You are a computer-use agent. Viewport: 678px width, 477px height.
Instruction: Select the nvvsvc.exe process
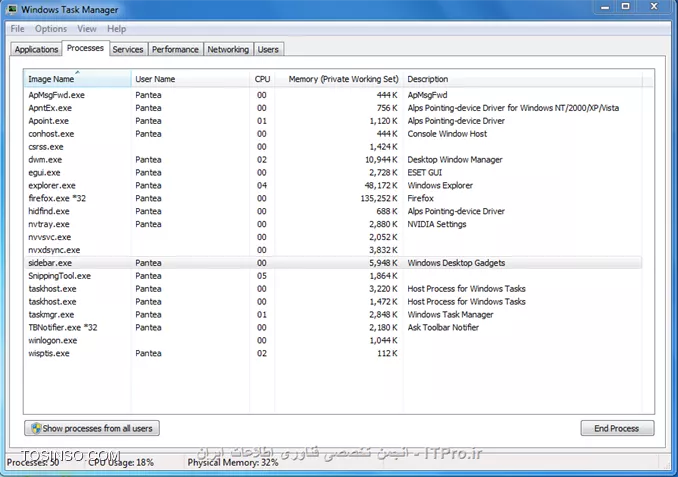point(333,237)
